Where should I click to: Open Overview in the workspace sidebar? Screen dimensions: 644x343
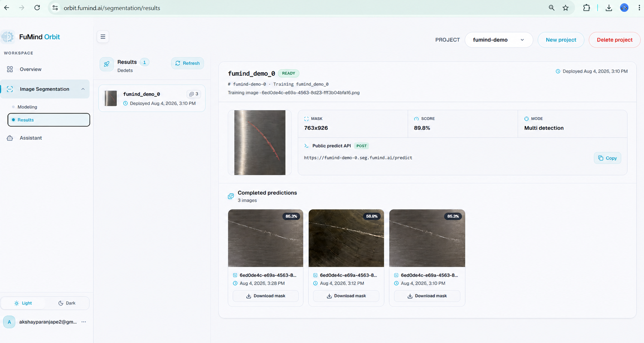[x=31, y=69]
